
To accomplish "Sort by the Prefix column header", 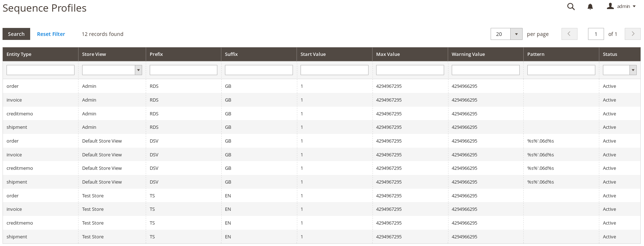I will (x=184, y=54).
